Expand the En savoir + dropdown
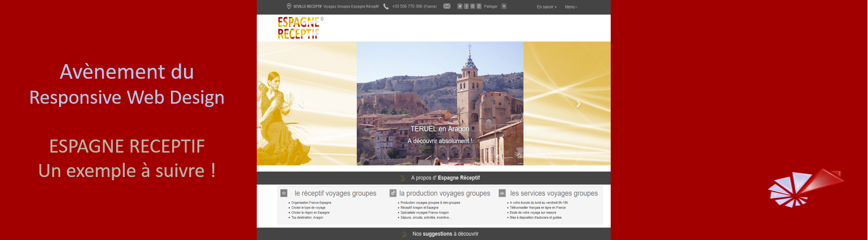868x240 pixels. click(x=547, y=7)
